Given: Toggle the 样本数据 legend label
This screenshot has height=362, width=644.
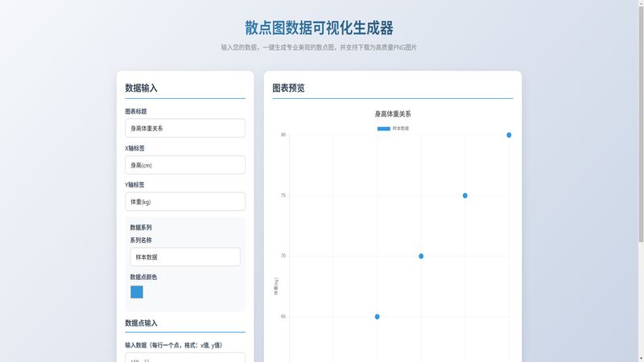Looking at the screenshot, I should 401,129.
